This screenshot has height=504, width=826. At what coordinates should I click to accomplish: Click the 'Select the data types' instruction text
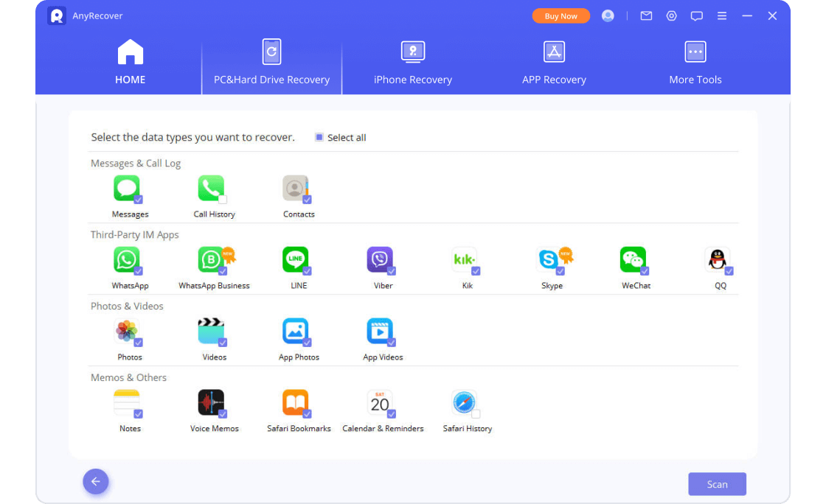(192, 137)
